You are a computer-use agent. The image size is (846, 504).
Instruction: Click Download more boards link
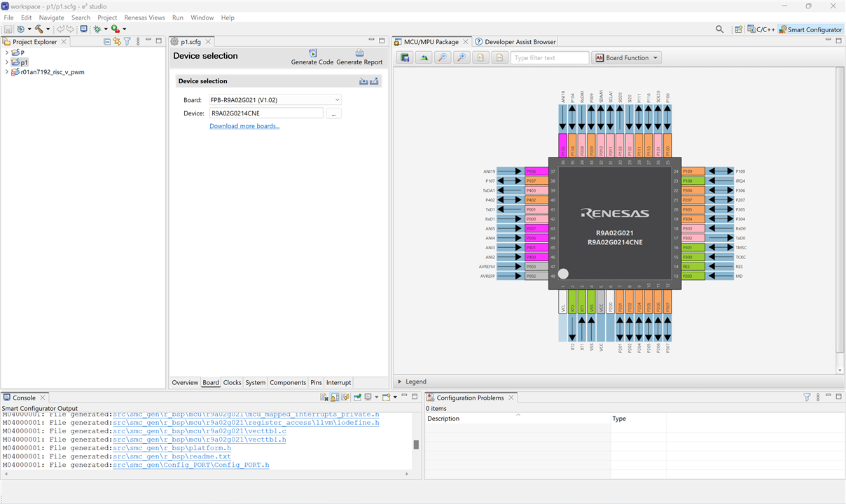point(244,126)
